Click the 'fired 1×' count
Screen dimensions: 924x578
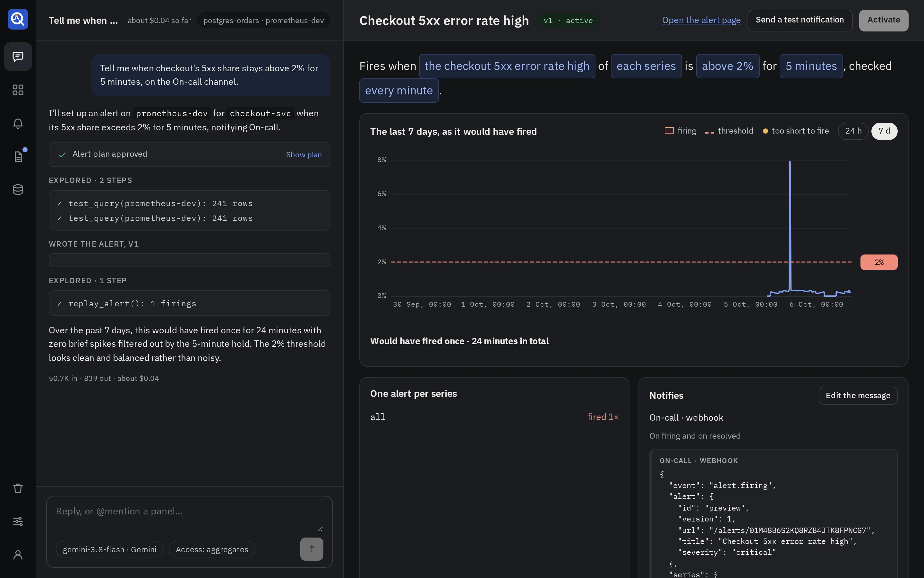coord(603,417)
